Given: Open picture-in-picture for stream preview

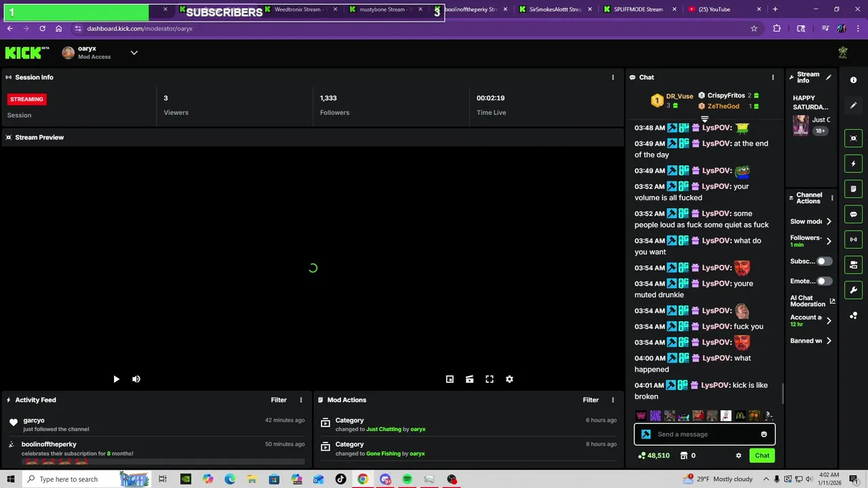Looking at the screenshot, I should pyautogui.click(x=450, y=380).
